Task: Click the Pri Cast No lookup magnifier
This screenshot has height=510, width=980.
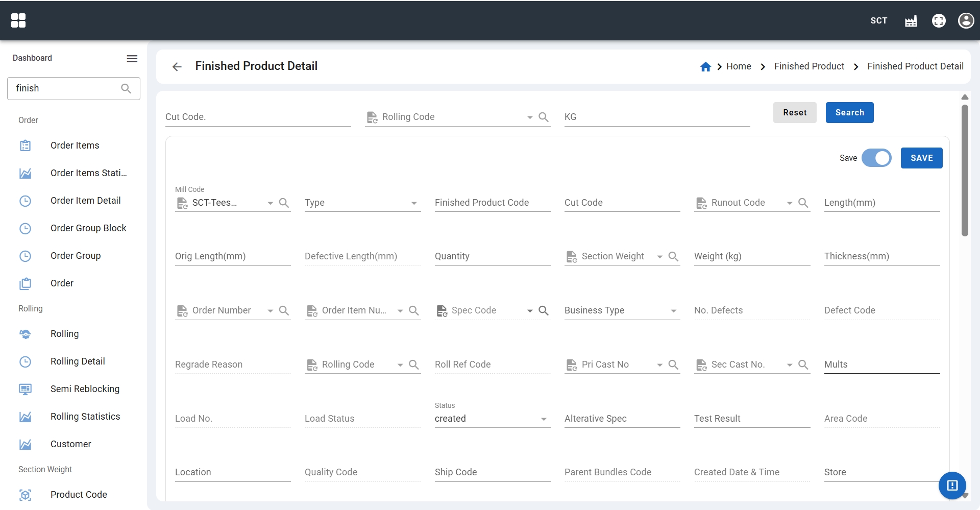Action: [x=674, y=365]
